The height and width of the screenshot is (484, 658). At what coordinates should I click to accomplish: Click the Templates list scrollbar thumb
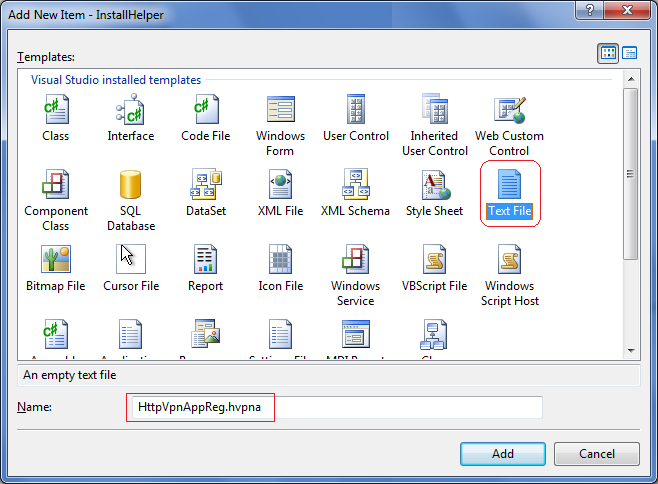[x=631, y=174]
